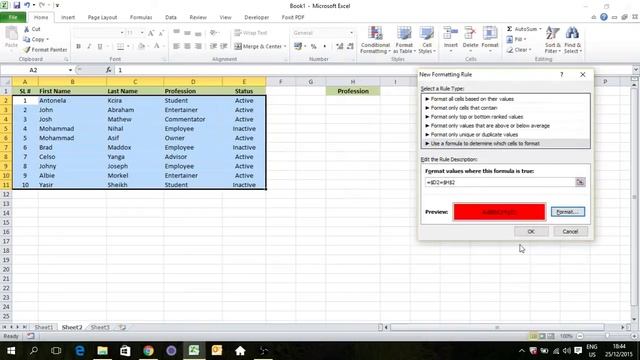The image size is (640, 360).
Task: Switch to the Page Layout tab
Action: click(102, 18)
